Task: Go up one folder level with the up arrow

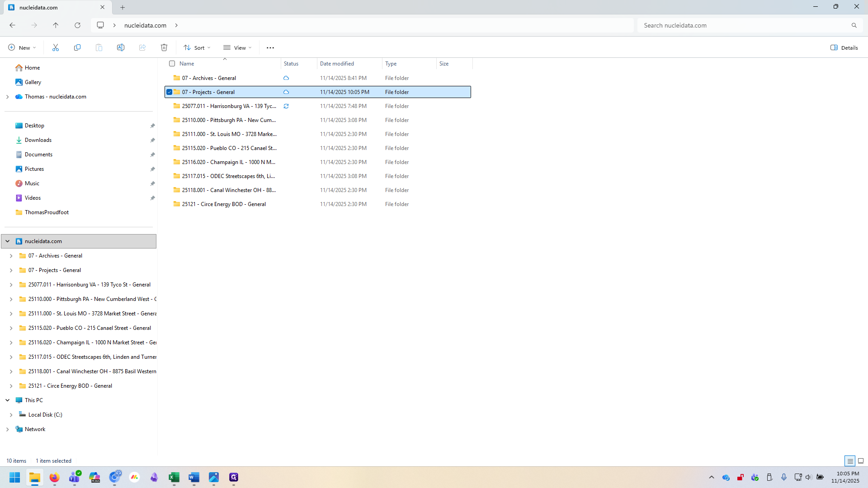Action: (x=56, y=25)
